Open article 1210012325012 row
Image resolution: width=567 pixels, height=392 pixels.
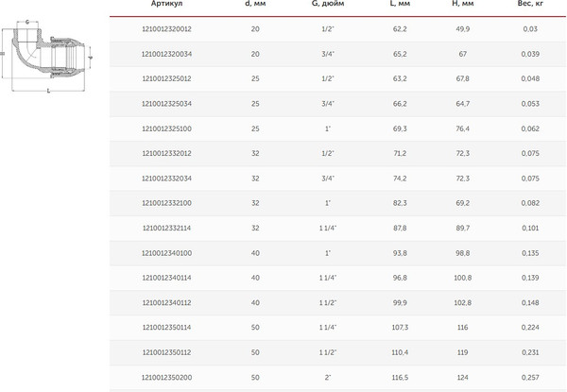pyautogui.click(x=165, y=78)
